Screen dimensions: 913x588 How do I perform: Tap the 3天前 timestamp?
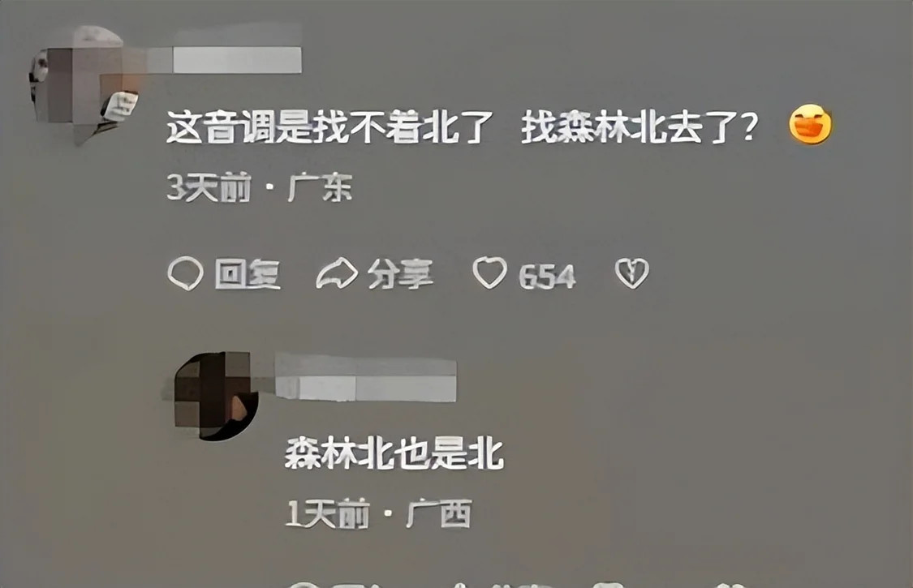coord(209,189)
